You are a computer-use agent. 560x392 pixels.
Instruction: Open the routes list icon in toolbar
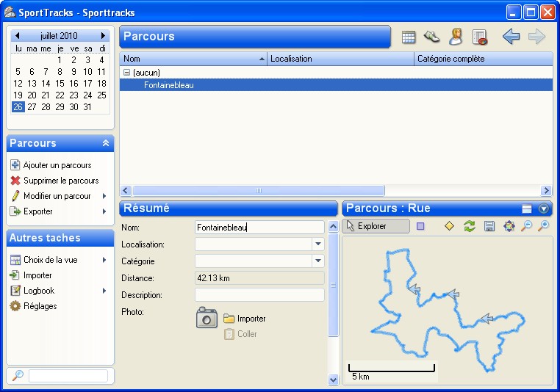[480, 37]
